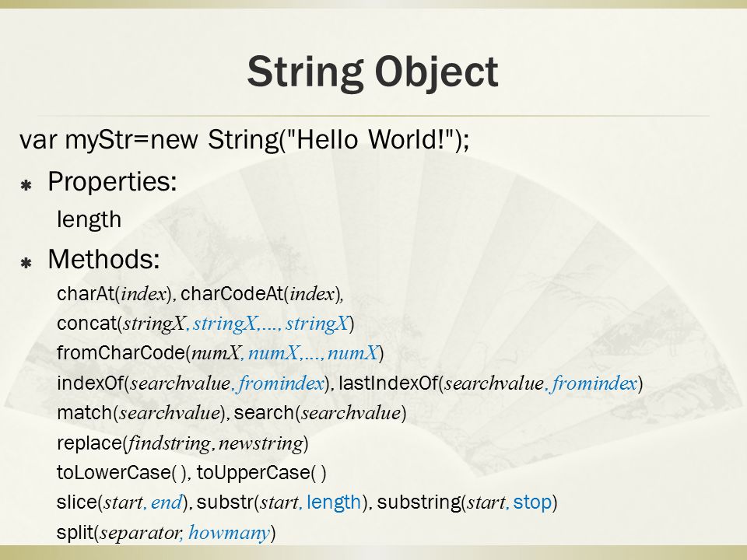The width and height of the screenshot is (747, 560).
Task: Click the length property text
Action: (89, 219)
